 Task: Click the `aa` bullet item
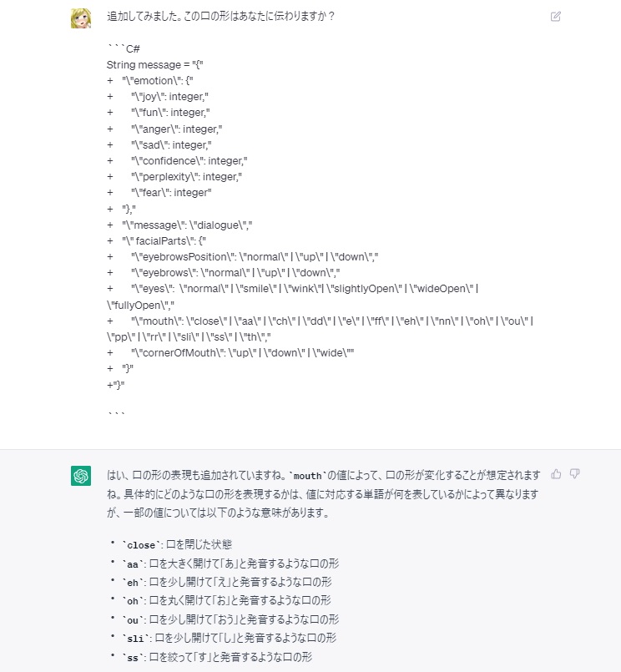[230, 563]
